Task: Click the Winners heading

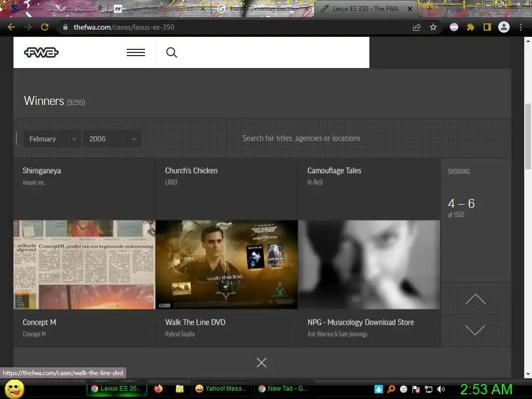Action: coord(44,101)
